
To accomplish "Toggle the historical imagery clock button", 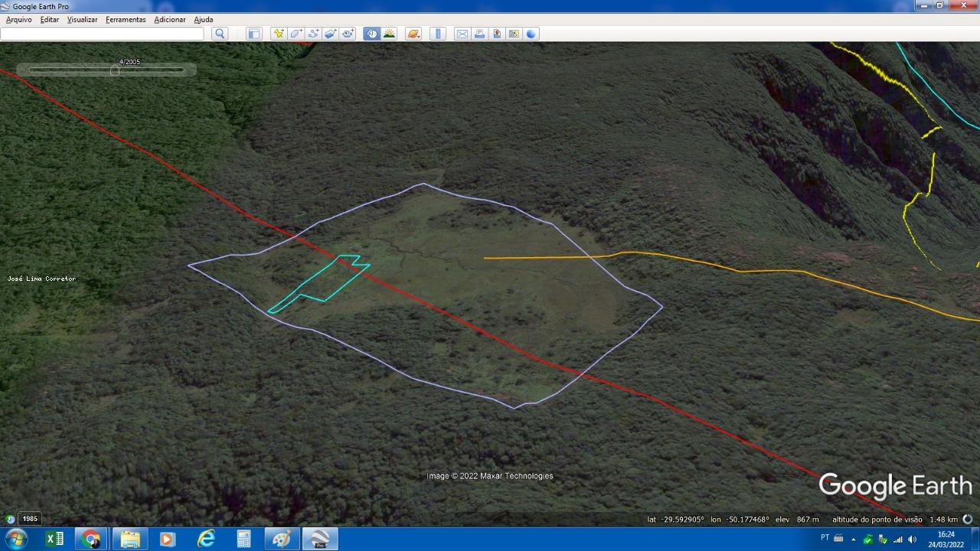I will coord(371,34).
